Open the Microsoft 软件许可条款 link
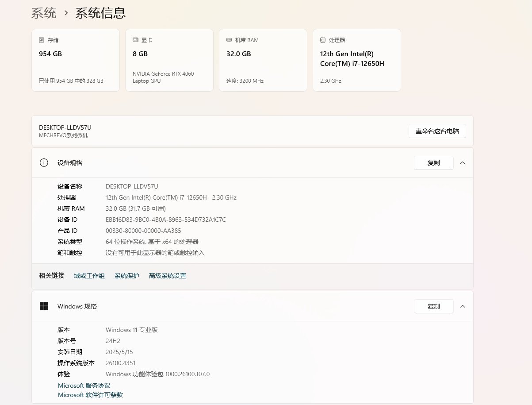Image resolution: width=532 pixels, height=405 pixels. tap(90, 395)
